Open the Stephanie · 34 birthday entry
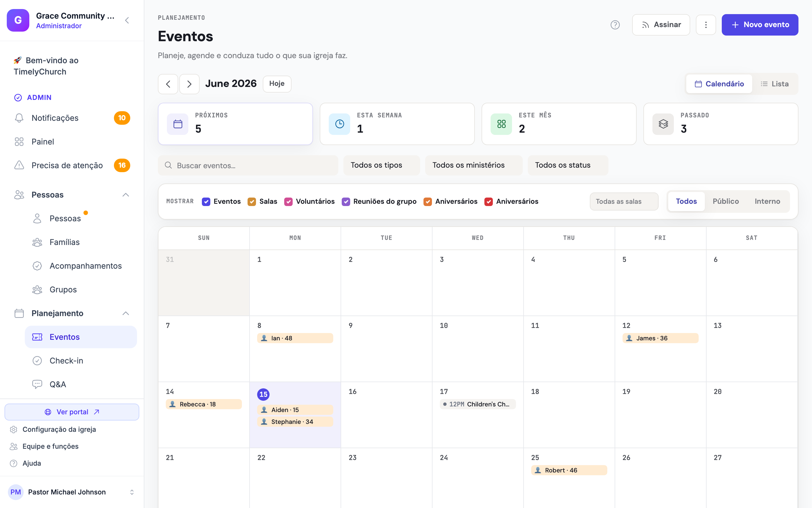The image size is (812, 508). (x=295, y=422)
